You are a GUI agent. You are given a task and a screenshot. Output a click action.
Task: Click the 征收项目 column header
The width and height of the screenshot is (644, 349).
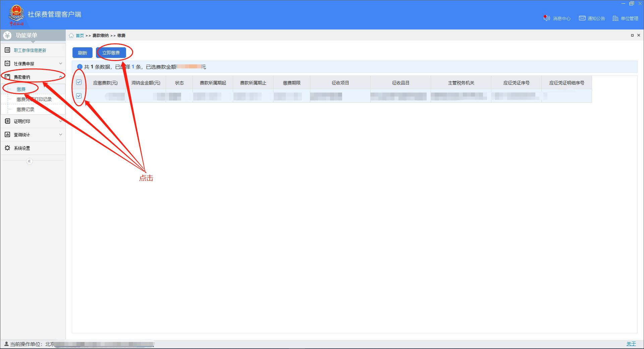340,83
